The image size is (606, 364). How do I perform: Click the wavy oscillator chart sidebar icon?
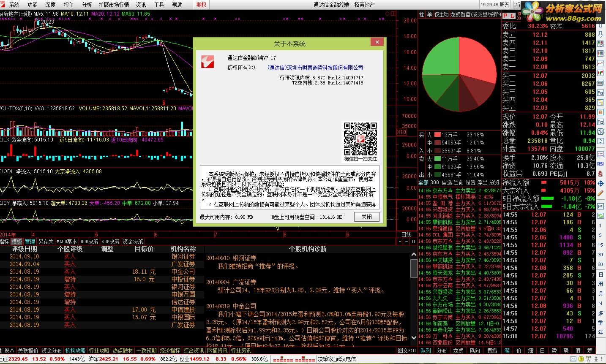tap(601, 155)
